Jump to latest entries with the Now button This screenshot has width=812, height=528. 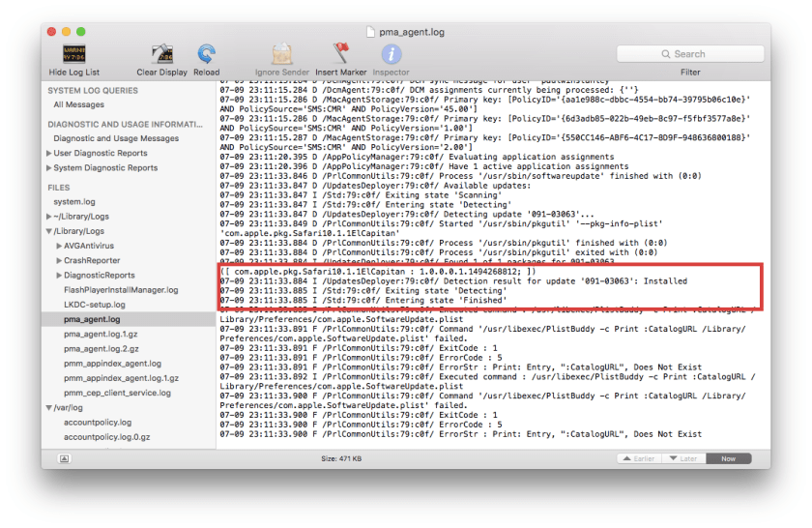[728, 458]
